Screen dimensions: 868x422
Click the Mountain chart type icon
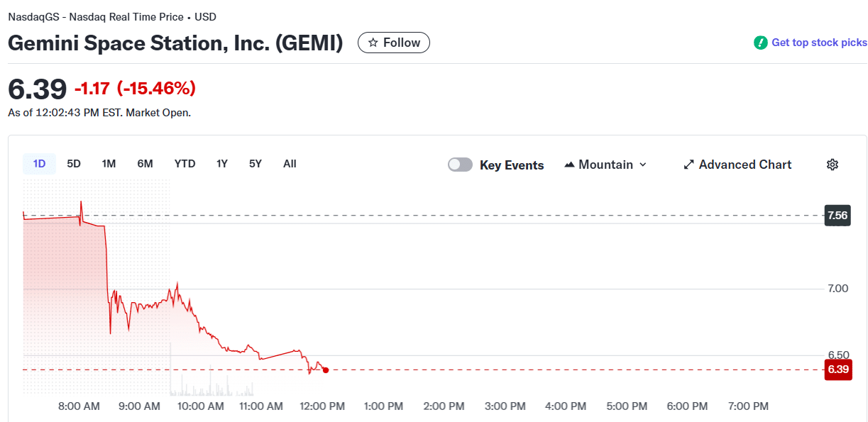tap(569, 165)
